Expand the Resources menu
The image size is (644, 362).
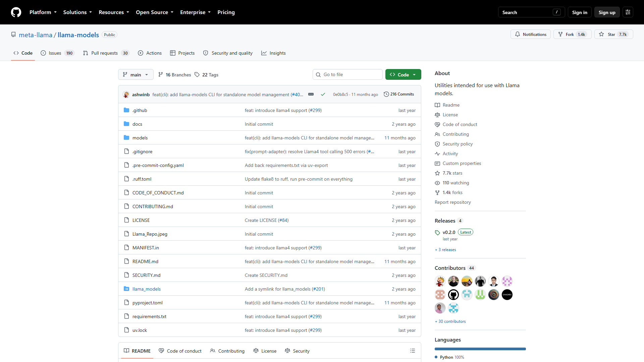tap(114, 12)
